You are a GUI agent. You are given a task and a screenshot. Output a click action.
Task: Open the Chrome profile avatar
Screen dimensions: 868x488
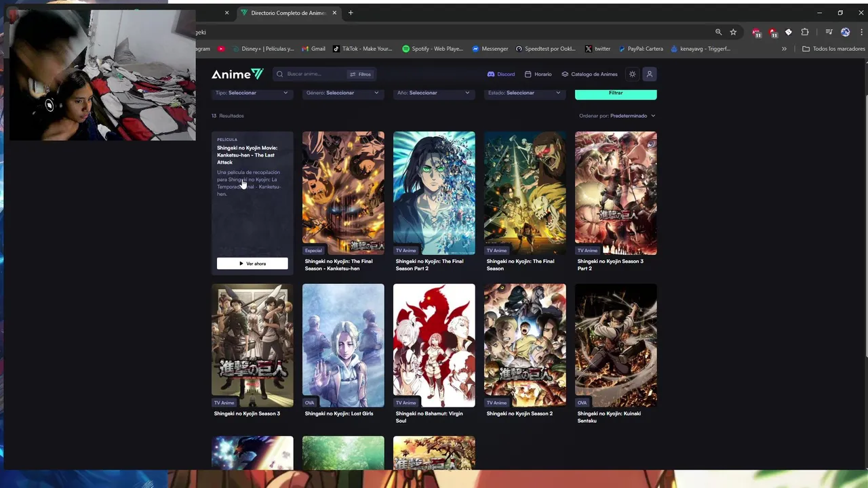(x=845, y=32)
